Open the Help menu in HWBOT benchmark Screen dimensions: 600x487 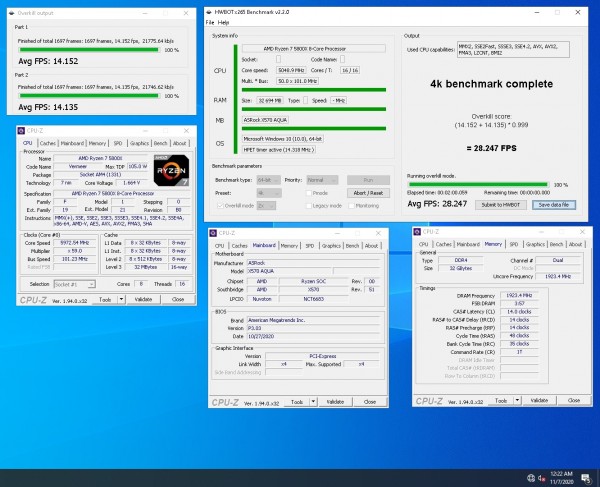(223, 23)
